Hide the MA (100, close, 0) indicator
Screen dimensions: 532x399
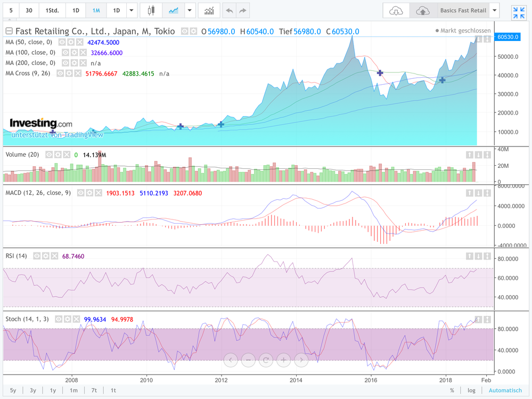(65, 52)
